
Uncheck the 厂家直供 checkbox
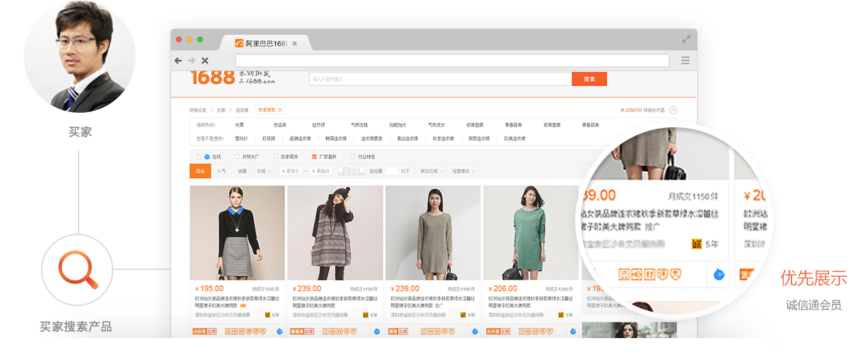[x=314, y=157]
